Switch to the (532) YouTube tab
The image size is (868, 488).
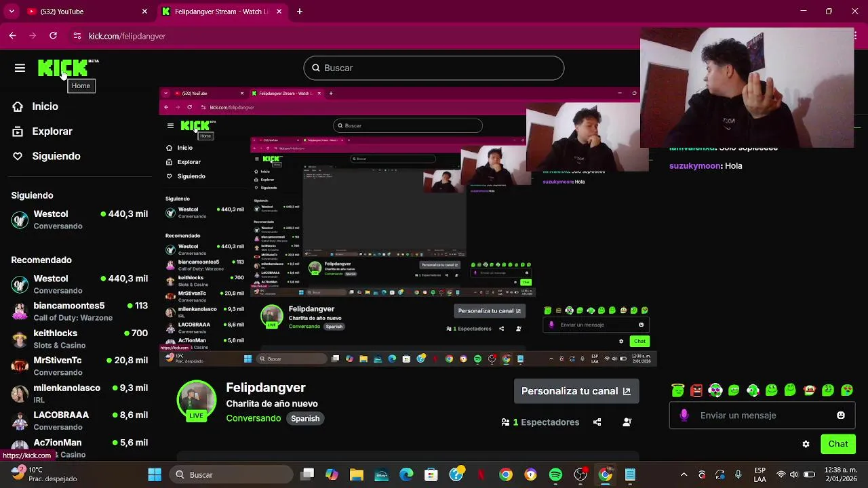coord(86,12)
